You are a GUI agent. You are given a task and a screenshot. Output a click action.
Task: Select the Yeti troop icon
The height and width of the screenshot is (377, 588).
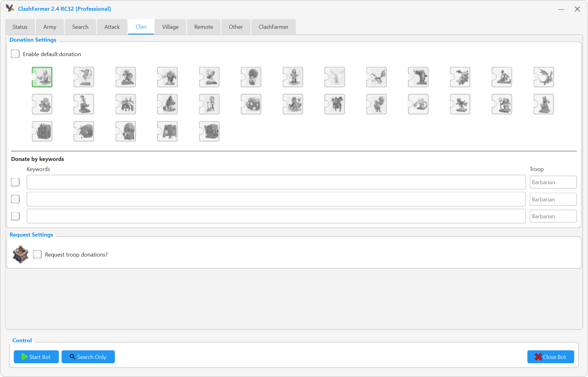42,104
